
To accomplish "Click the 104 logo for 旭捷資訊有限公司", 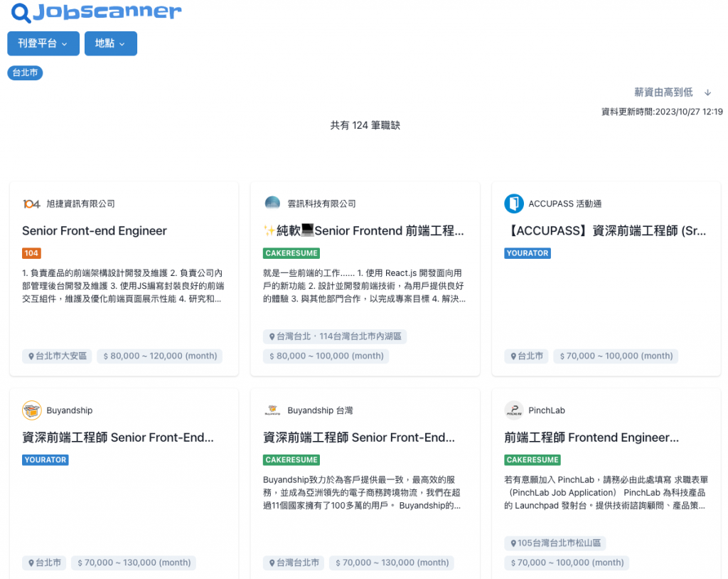I will click(31, 203).
